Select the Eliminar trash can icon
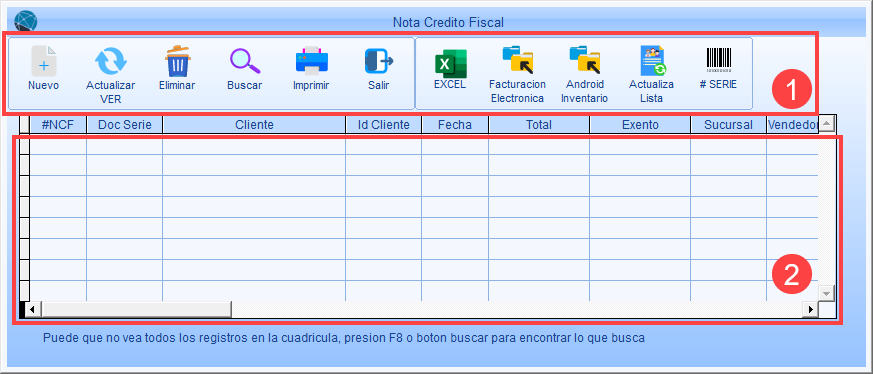This screenshot has height=374, width=873. click(x=178, y=61)
